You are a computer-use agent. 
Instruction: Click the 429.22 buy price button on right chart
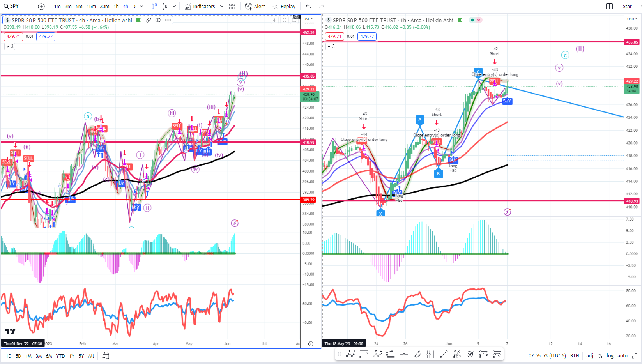point(367,37)
